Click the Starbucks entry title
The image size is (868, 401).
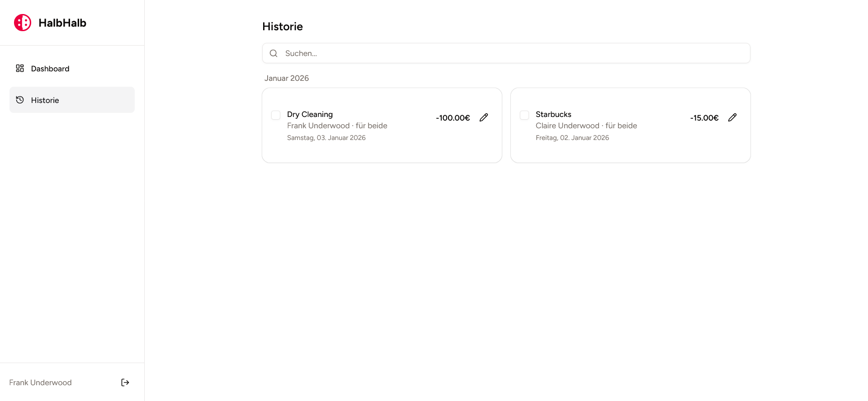[x=553, y=114]
